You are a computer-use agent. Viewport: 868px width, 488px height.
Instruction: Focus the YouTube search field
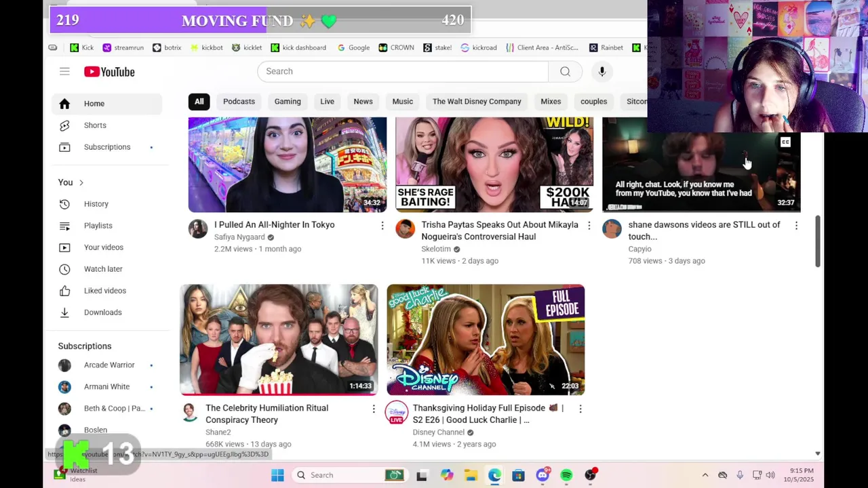403,71
